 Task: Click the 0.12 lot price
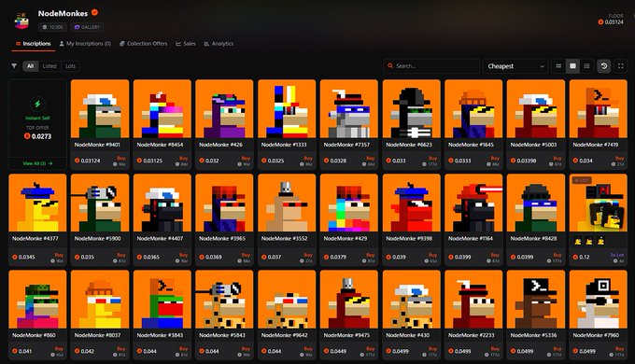point(581,257)
